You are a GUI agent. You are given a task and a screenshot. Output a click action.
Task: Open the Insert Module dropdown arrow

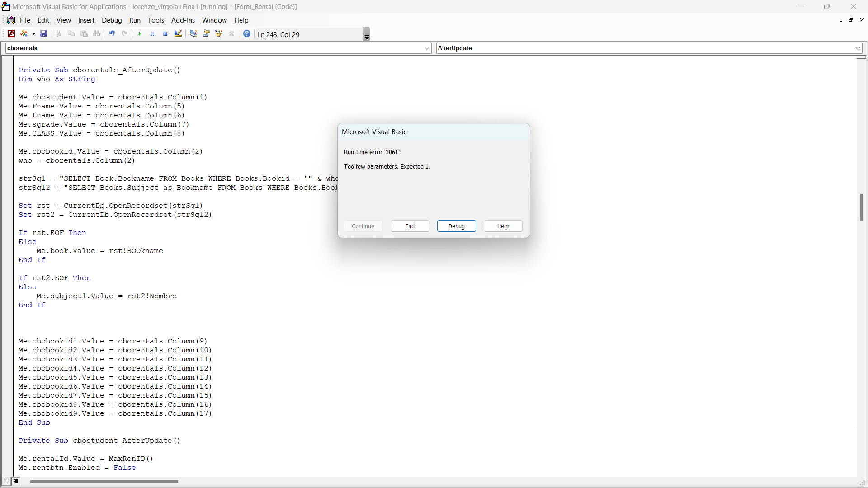(33, 34)
